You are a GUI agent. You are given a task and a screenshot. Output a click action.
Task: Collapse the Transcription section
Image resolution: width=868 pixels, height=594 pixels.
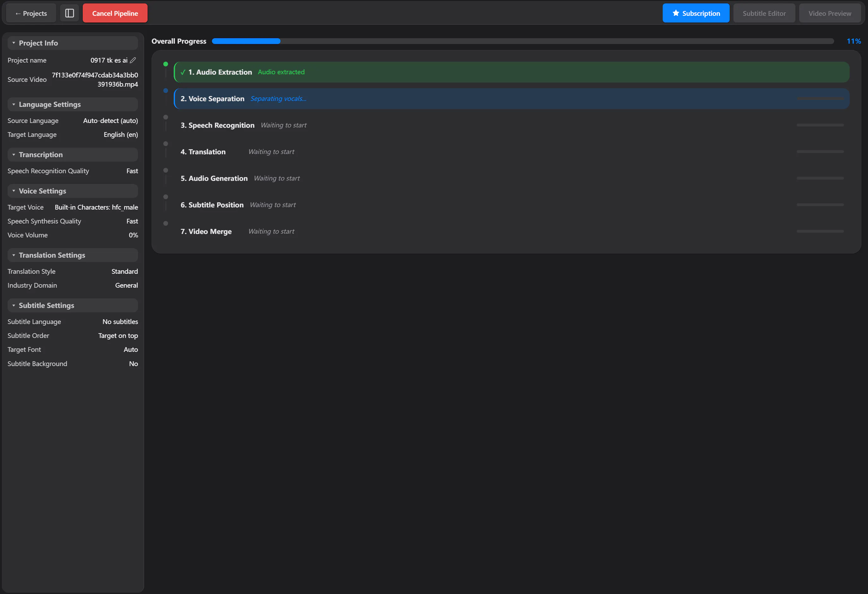(x=72, y=154)
